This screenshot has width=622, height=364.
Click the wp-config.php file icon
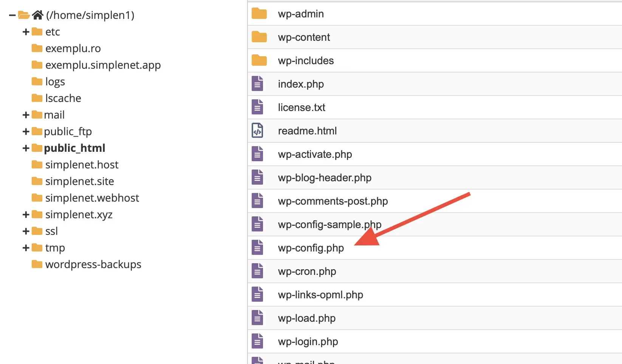point(257,248)
